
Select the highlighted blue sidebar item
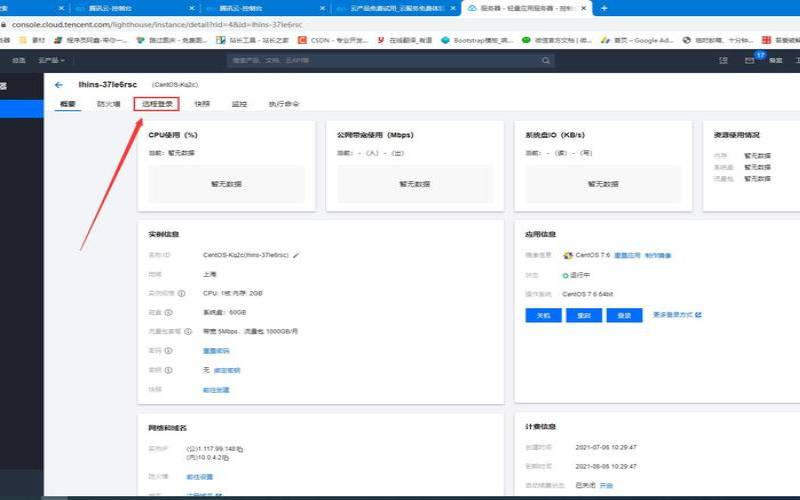[21, 109]
